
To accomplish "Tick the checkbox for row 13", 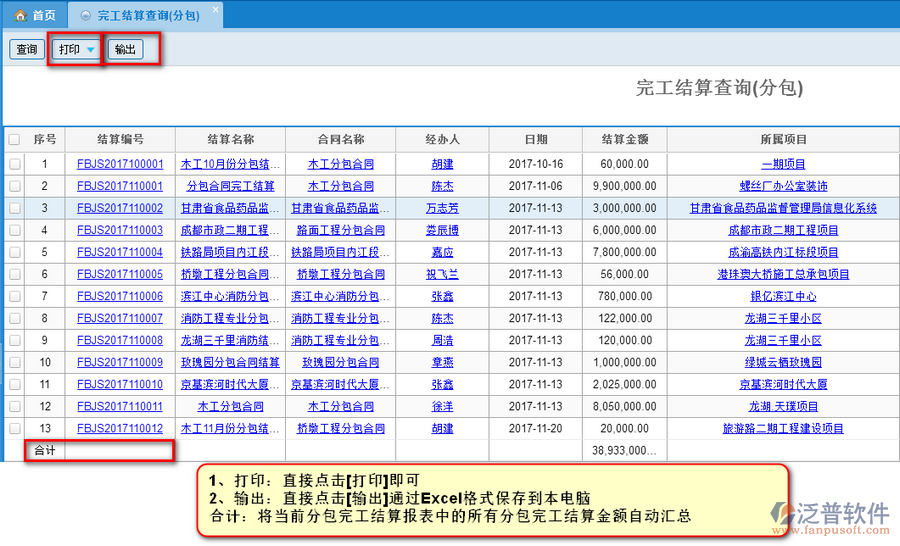I will [14, 428].
